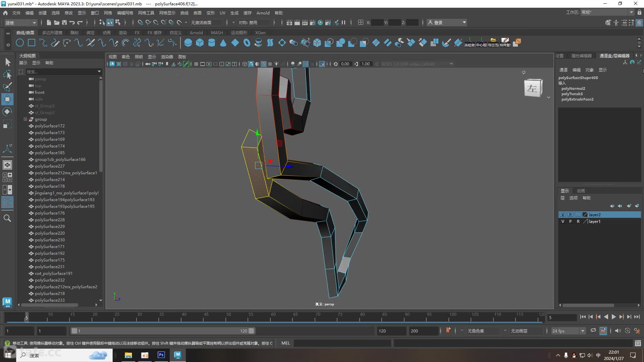The width and height of the screenshot is (644, 362).
Task: Click the current frame field
Action: tap(562, 317)
